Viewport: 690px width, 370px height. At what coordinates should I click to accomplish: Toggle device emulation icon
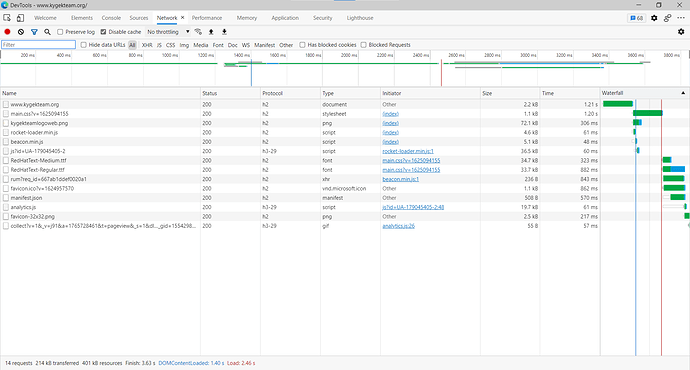coord(20,18)
